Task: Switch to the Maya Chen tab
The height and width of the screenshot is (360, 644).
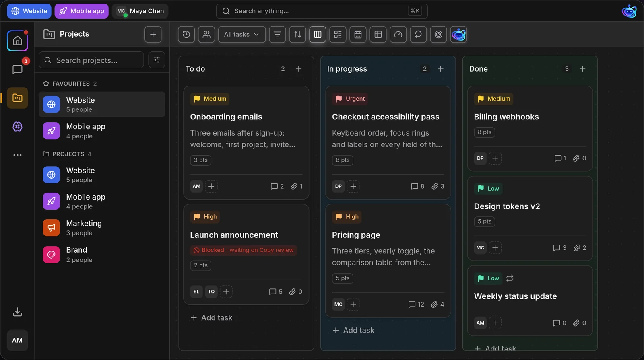Action: 140,11
